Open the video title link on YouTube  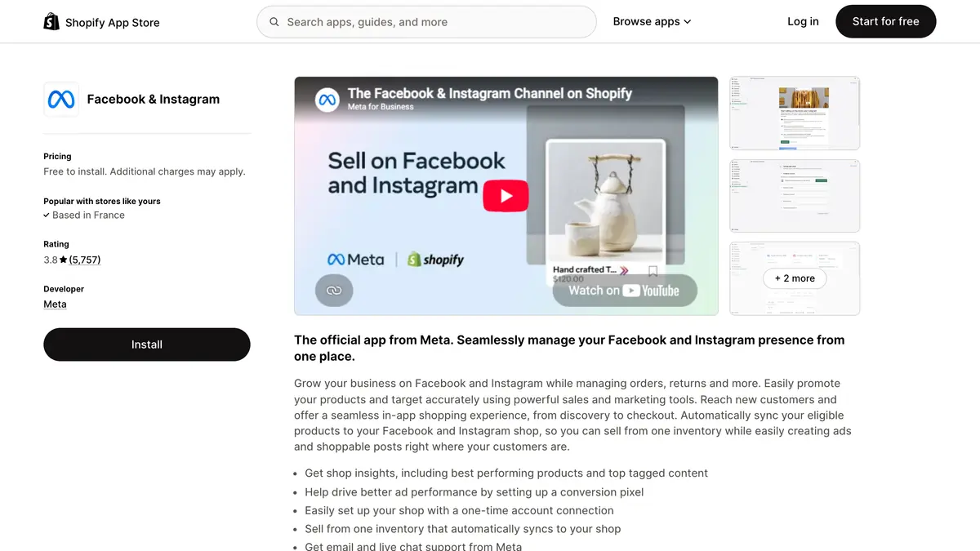tap(490, 93)
